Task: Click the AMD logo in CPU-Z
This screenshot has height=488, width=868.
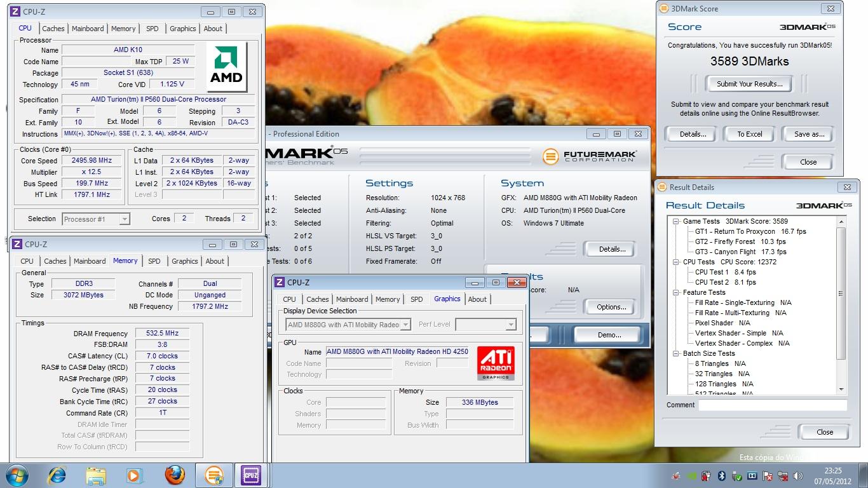Action: click(227, 67)
